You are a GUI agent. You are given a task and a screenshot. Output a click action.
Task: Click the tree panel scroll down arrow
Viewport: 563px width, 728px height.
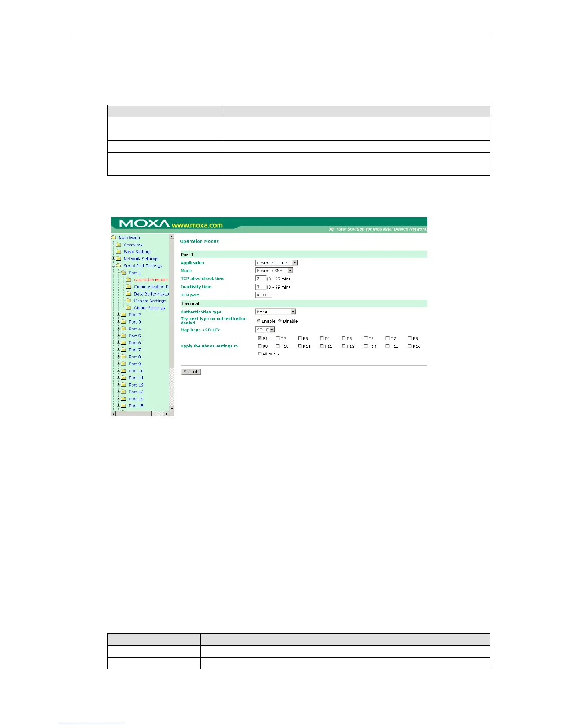click(172, 409)
